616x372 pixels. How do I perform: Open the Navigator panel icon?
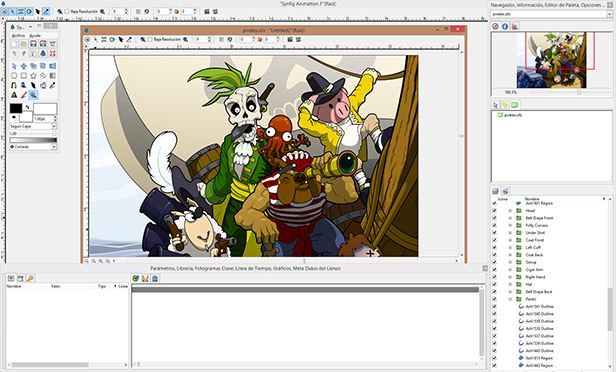pyautogui.click(x=495, y=26)
